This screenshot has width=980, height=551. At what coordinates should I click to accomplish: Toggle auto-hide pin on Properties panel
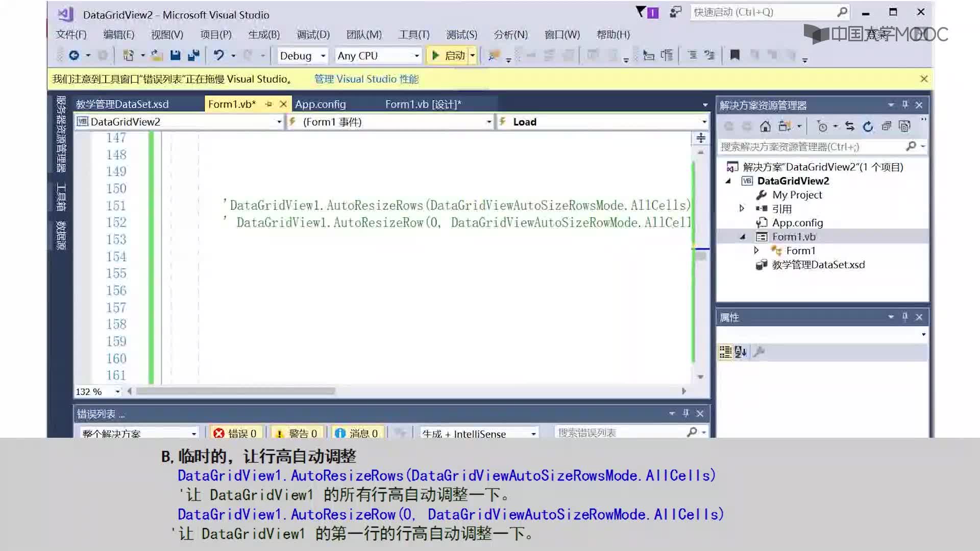click(x=905, y=317)
